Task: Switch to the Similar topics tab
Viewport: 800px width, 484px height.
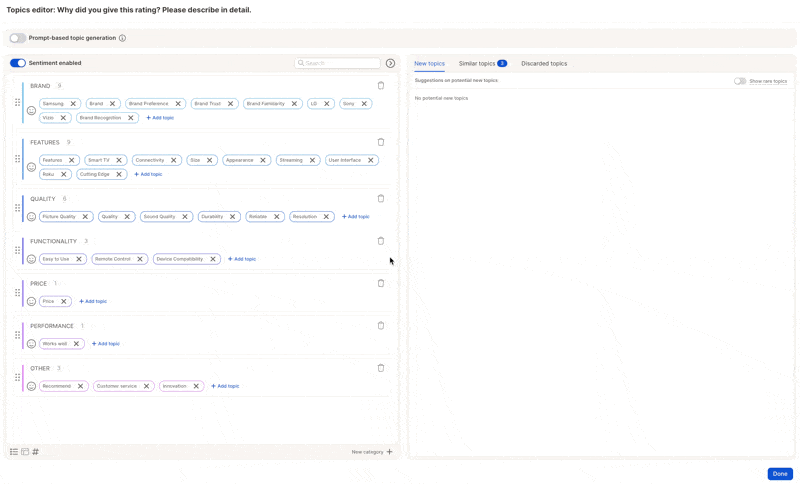Action: pos(482,64)
